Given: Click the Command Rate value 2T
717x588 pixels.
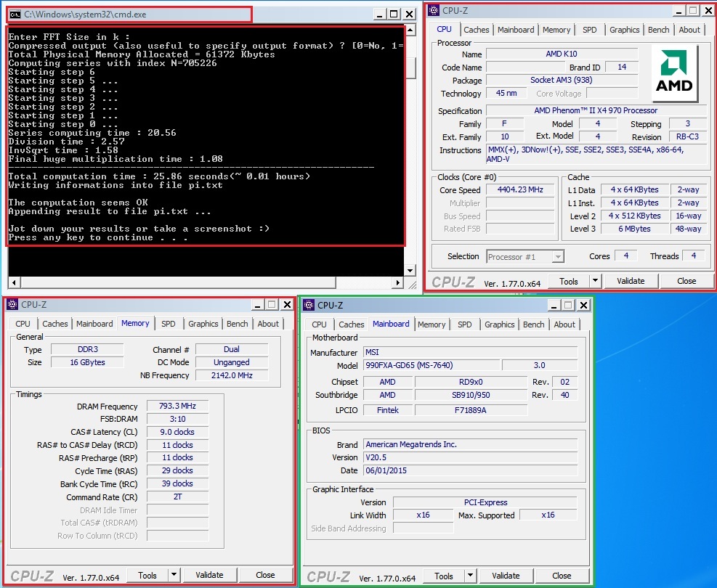Looking at the screenshot, I should [177, 497].
